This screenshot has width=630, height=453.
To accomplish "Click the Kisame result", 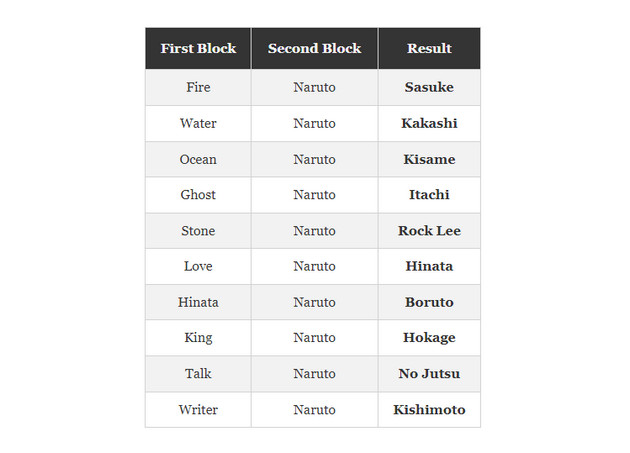I will coord(429,159).
